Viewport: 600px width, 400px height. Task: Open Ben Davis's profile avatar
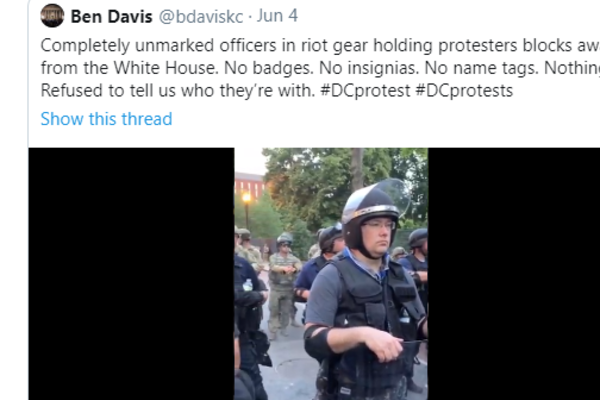pyautogui.click(x=52, y=16)
